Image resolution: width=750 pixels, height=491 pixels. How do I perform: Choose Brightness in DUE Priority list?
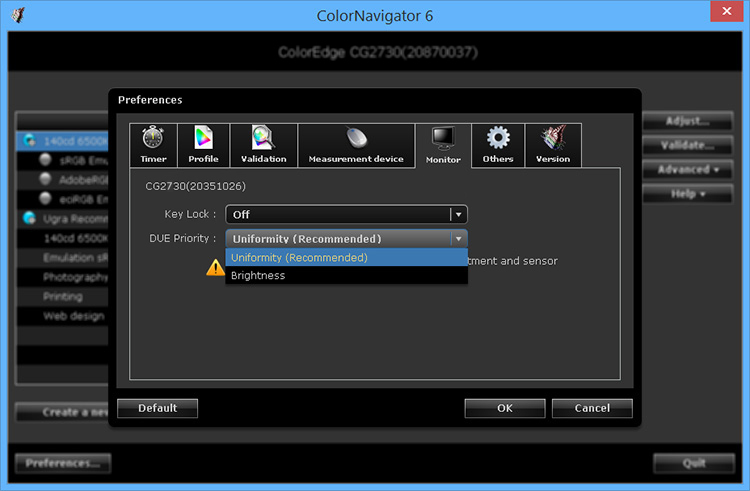[346, 275]
